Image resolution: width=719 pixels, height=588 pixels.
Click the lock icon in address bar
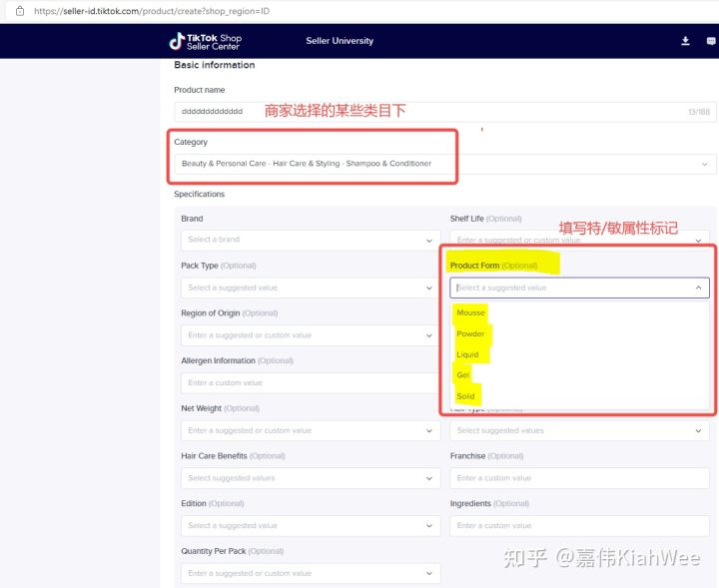[x=20, y=11]
